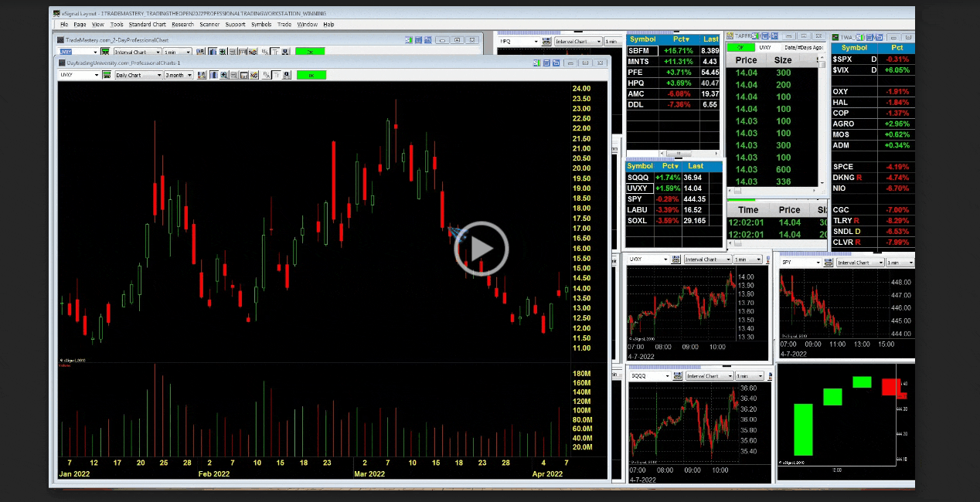Click the last icon before the DaytradingUniversity green button
Image resolution: width=980 pixels, height=502 pixels.
tap(287, 75)
